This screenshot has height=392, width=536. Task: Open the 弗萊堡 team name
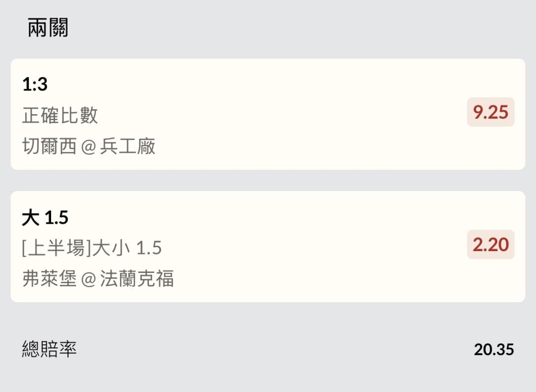[x=49, y=279]
